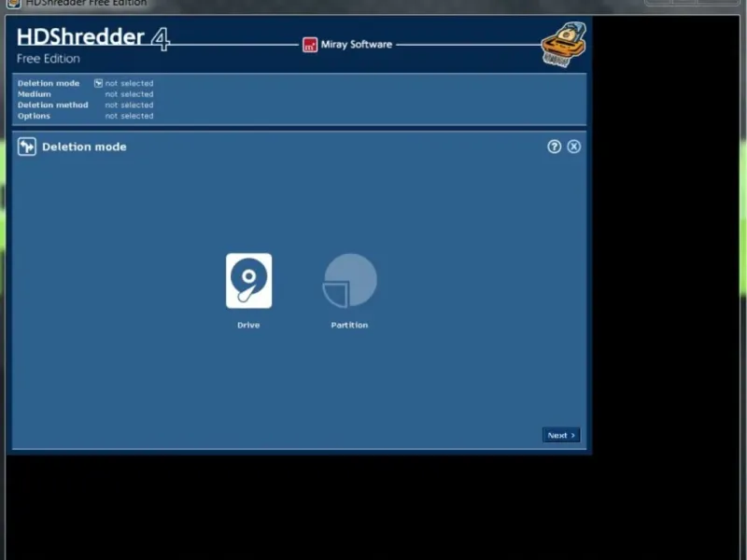Click the HDShredder 4 title logo
Viewport: 747px width, 560px height.
[93, 38]
